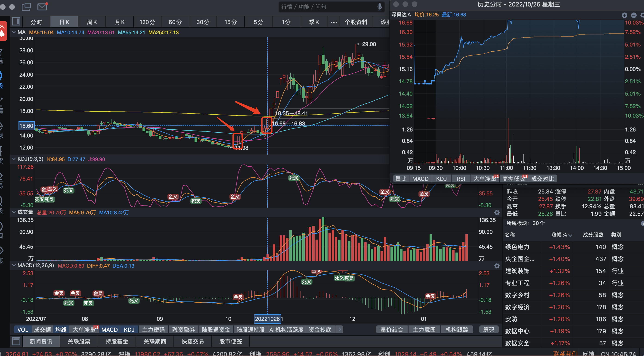Click more periods ellipsis button
This screenshot has height=356, width=644.
[334, 22]
